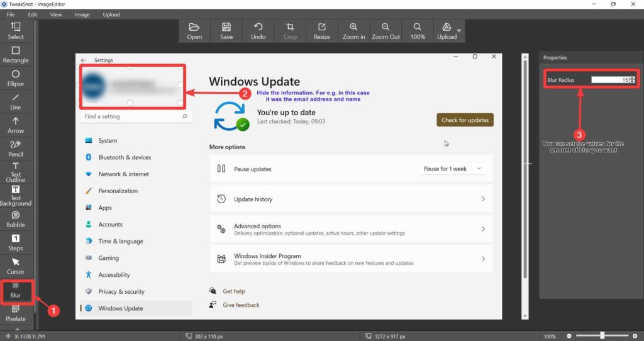This screenshot has height=341, width=644.
Task: Click Bluetooth & devices in the sidebar
Action: click(136, 157)
